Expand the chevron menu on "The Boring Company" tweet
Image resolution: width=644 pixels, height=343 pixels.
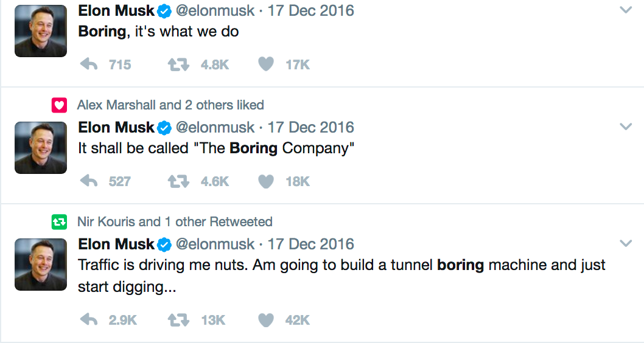(x=625, y=126)
